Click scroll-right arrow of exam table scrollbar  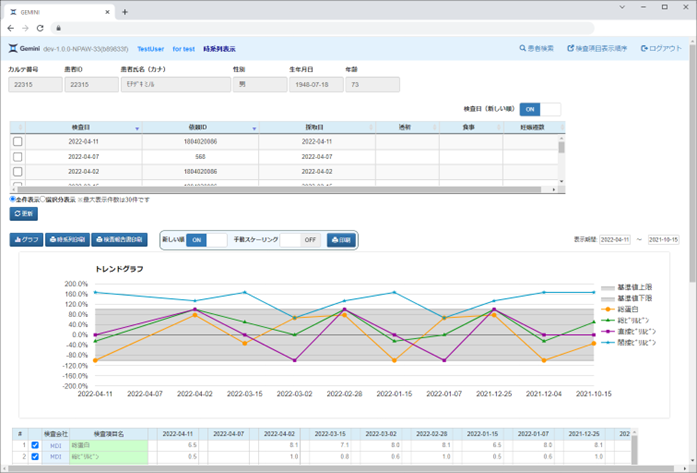(554, 189)
